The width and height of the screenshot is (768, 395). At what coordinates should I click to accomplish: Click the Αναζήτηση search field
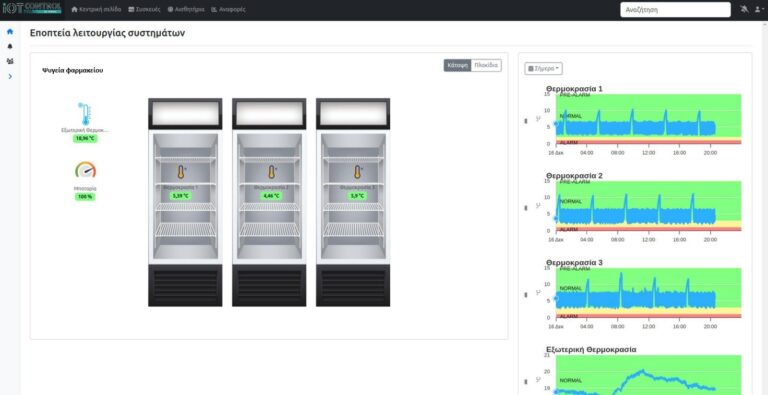[675, 10]
